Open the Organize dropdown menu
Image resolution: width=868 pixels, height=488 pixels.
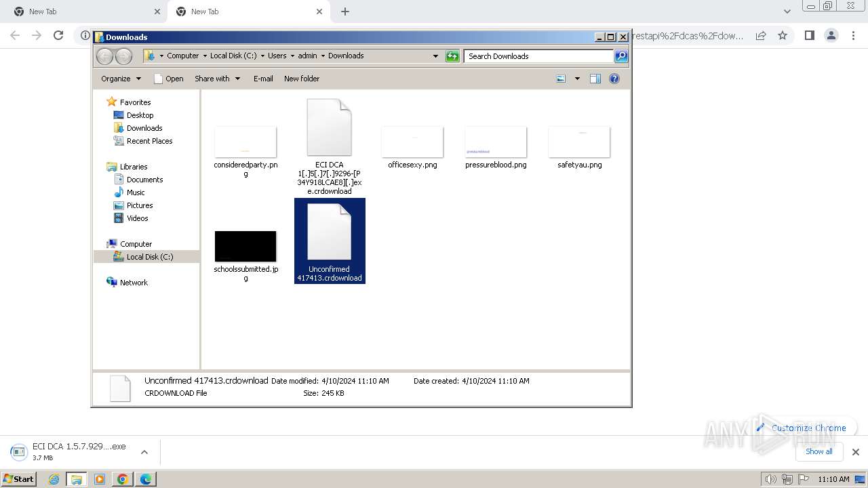pos(121,79)
